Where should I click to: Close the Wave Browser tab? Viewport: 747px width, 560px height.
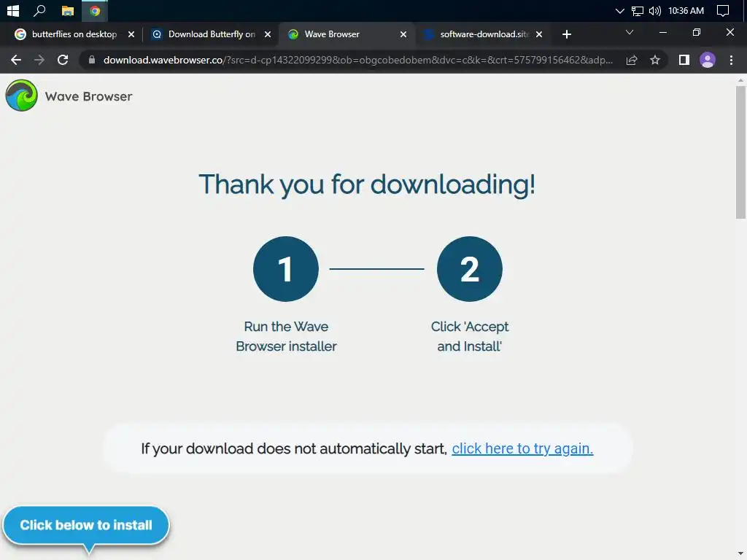coord(403,34)
